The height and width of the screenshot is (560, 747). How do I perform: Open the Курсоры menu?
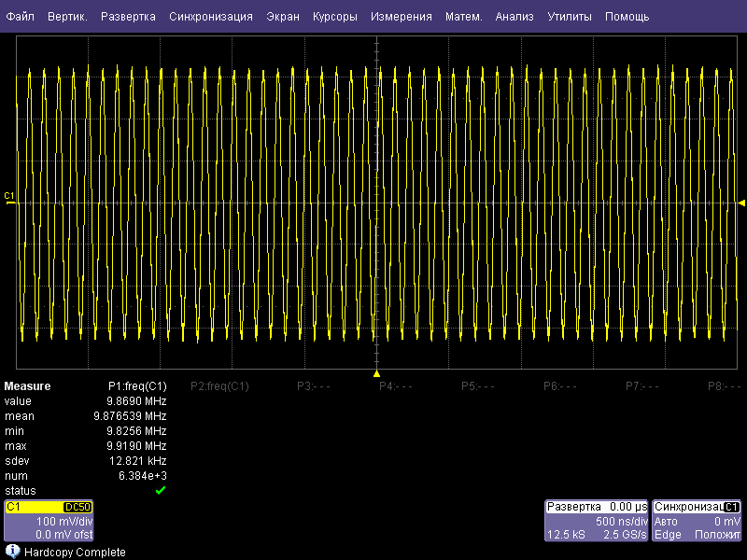333,17
